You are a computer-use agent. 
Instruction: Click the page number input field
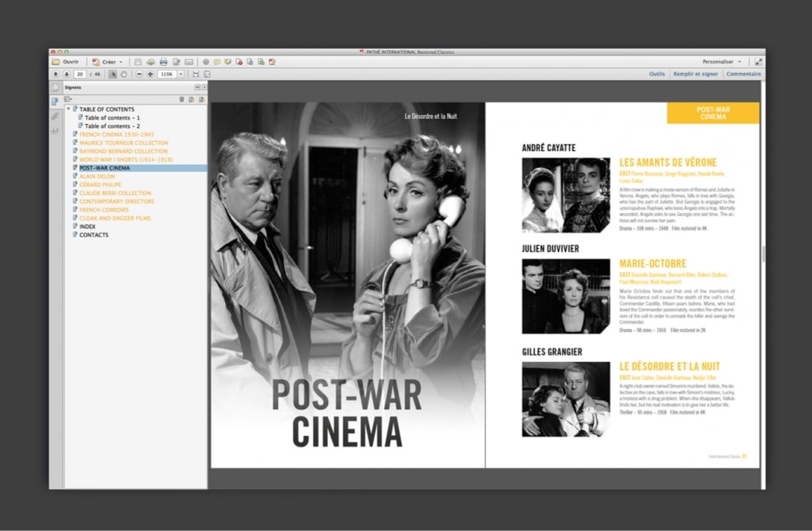click(80, 73)
